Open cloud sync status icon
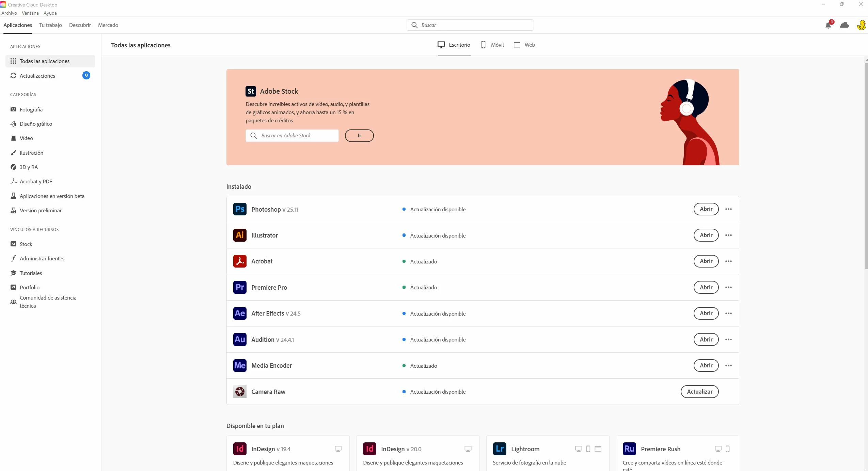Screen dimensions: 868x471 point(844,25)
